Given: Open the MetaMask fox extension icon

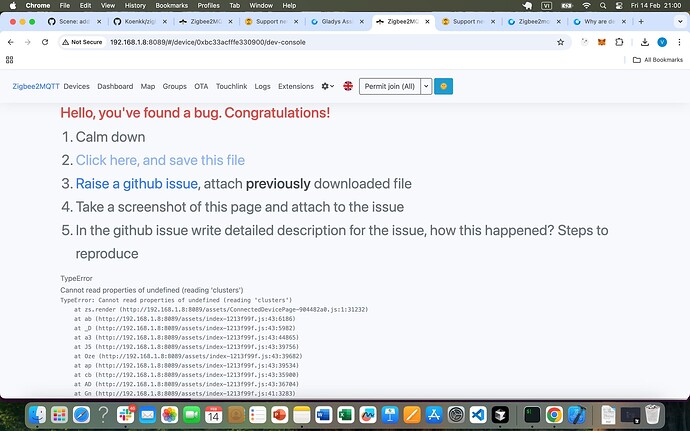Looking at the screenshot, I should [601, 42].
